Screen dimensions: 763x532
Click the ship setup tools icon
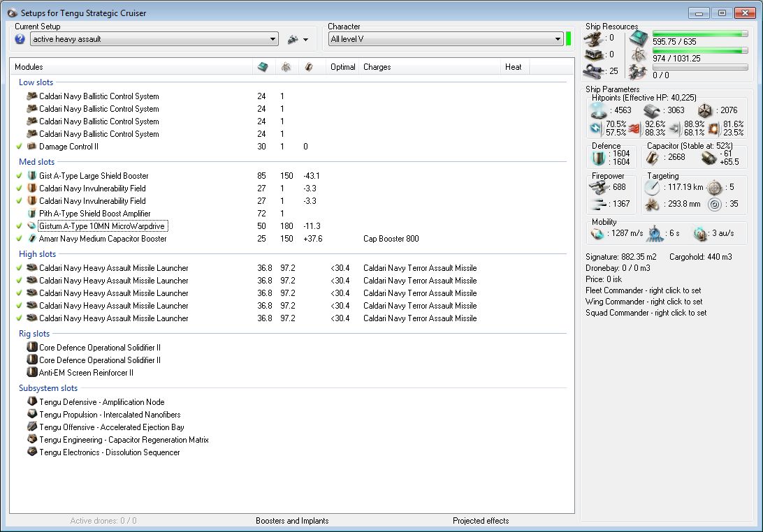coord(293,39)
